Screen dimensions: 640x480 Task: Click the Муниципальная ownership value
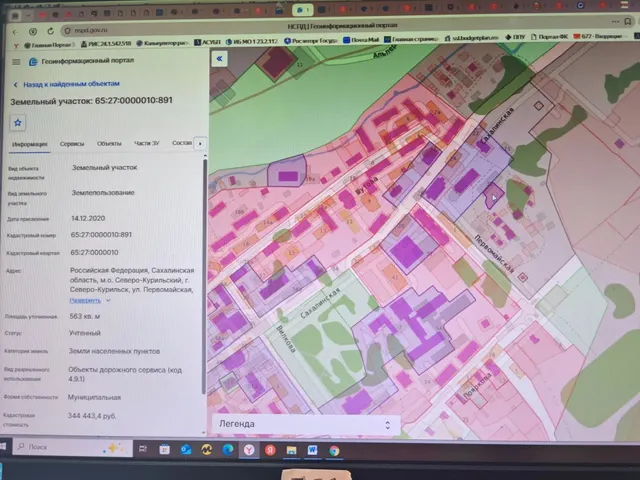(94, 397)
